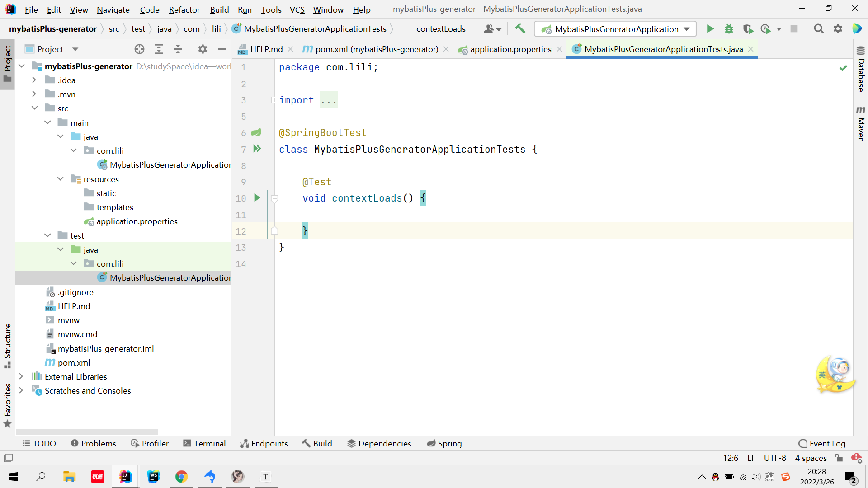The height and width of the screenshot is (488, 868).
Task: Toggle the Structure side tab
Action: click(8, 346)
